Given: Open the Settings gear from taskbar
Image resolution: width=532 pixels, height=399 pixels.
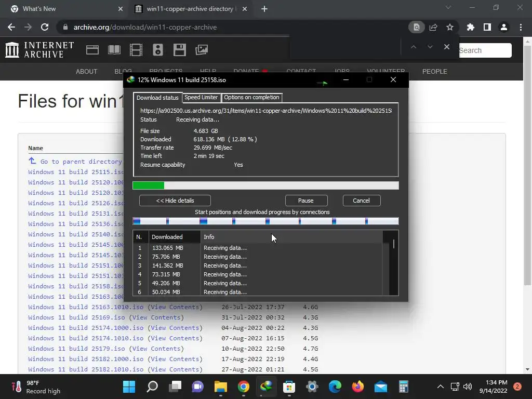Looking at the screenshot, I should click(x=312, y=387).
